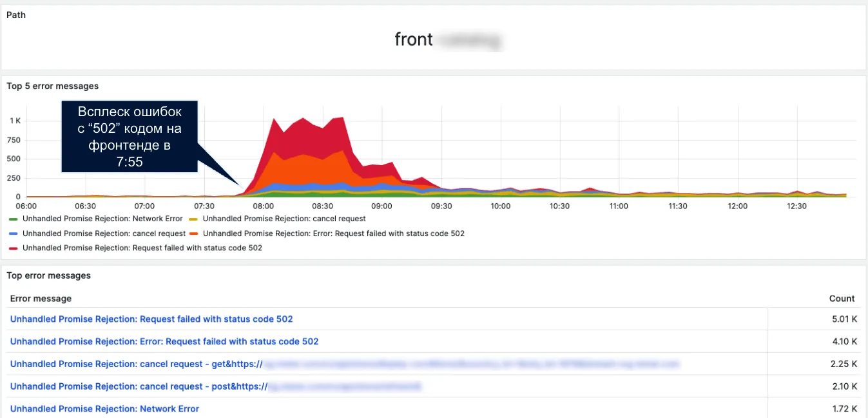Click the orange Error 502 legend swatch
The height and width of the screenshot is (418, 868).
[x=194, y=234]
